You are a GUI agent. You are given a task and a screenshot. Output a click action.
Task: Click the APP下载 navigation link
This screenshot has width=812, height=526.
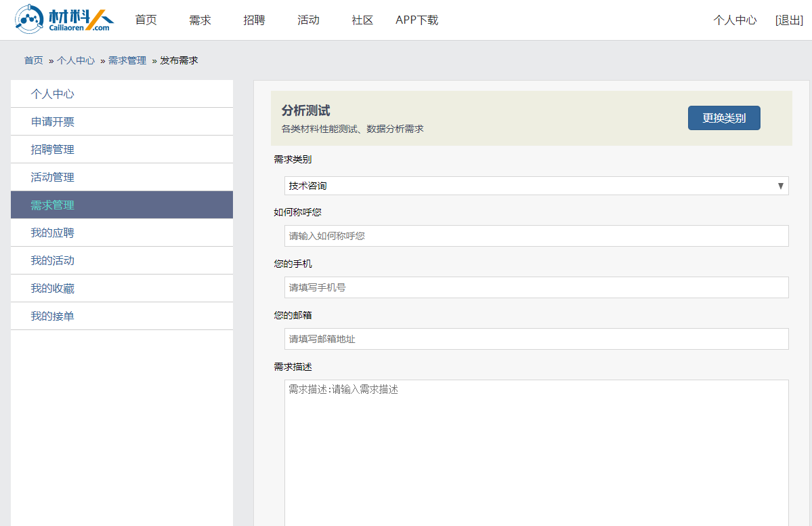pyautogui.click(x=416, y=20)
